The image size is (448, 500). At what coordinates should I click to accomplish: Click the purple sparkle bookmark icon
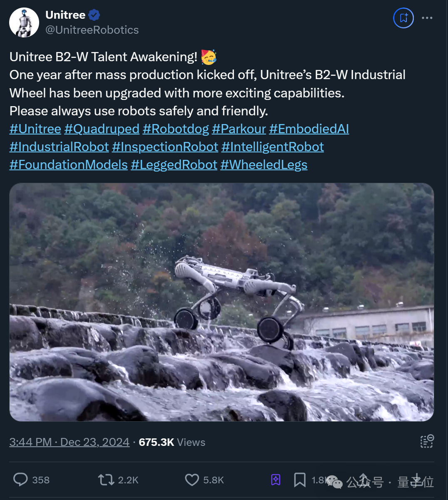[x=276, y=480]
